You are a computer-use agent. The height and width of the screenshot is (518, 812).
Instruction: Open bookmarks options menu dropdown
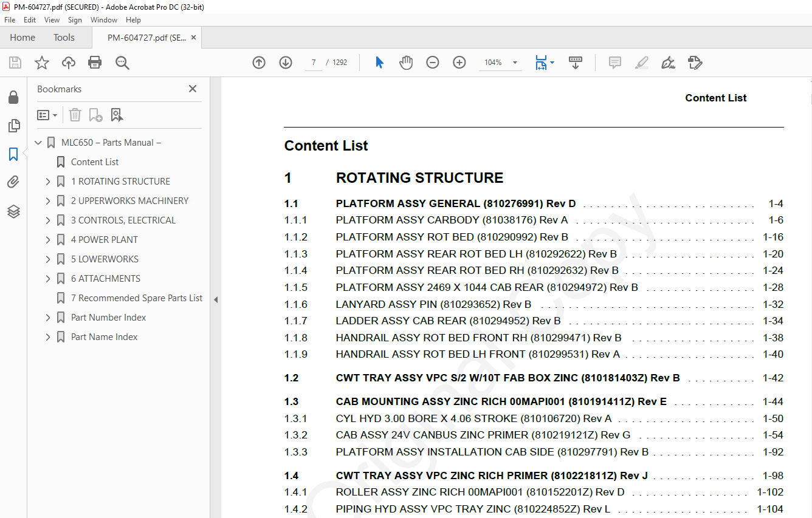click(x=47, y=115)
